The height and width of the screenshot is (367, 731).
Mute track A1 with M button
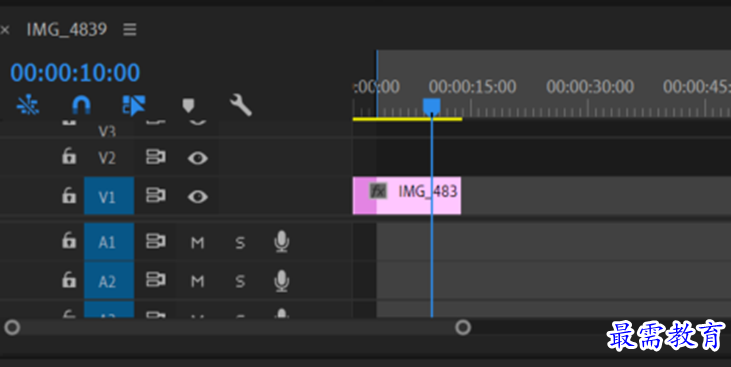198,242
